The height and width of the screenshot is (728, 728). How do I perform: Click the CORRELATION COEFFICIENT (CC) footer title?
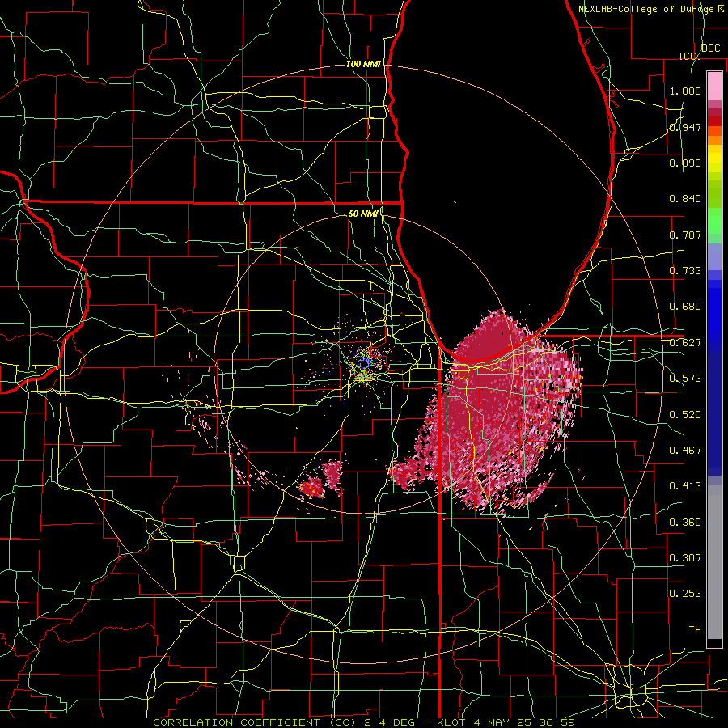tap(255, 722)
